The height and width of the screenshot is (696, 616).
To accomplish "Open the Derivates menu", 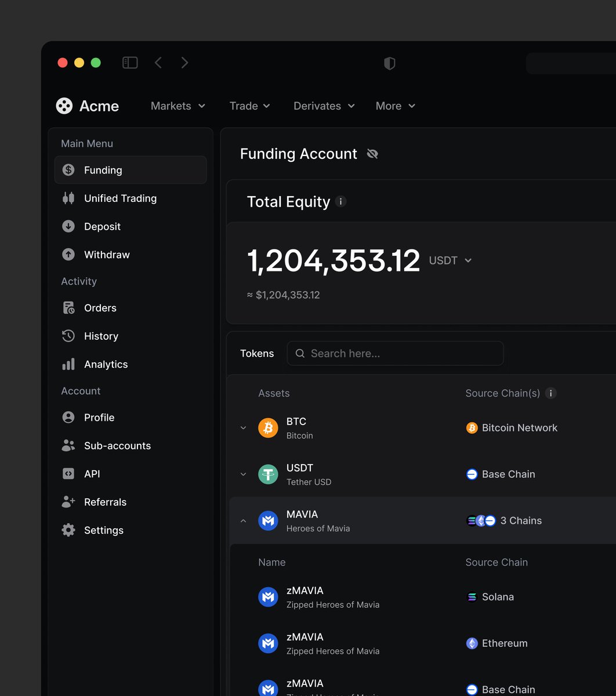I will tap(324, 106).
